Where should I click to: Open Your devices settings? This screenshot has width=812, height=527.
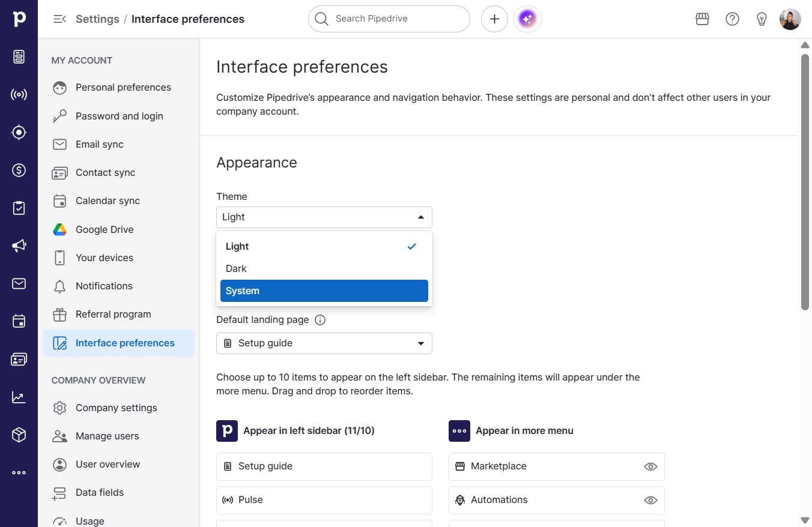click(119, 257)
